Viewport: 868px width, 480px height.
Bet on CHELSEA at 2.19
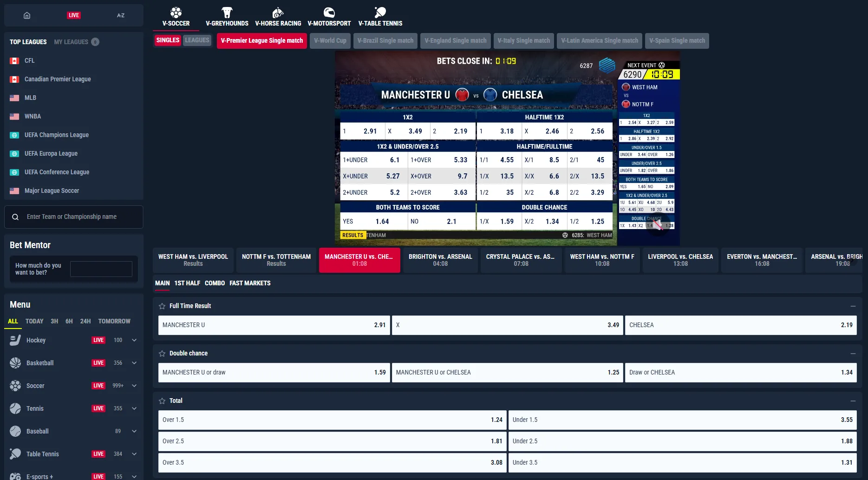pos(741,325)
